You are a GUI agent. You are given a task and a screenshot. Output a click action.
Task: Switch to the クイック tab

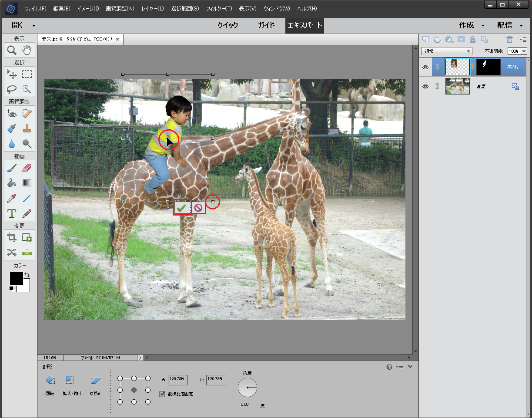click(228, 25)
